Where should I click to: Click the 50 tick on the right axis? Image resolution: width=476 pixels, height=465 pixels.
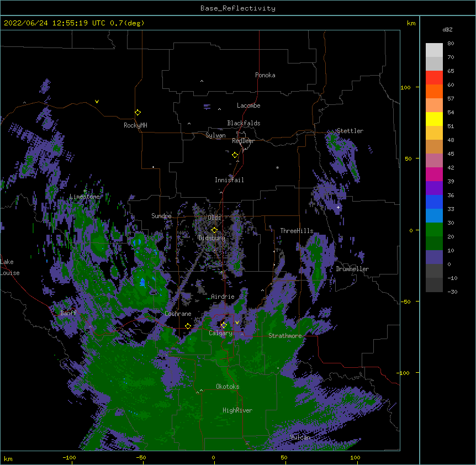pos(408,158)
